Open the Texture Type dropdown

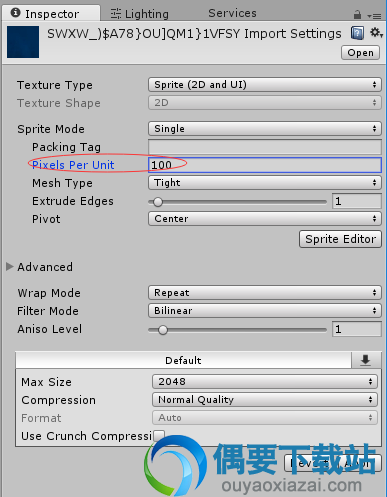click(265, 85)
